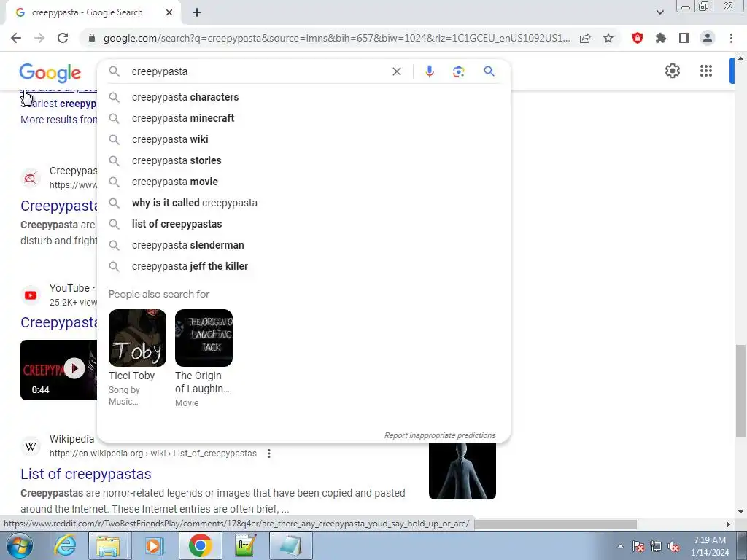Open the Extensions puzzle-piece menu

[661, 38]
